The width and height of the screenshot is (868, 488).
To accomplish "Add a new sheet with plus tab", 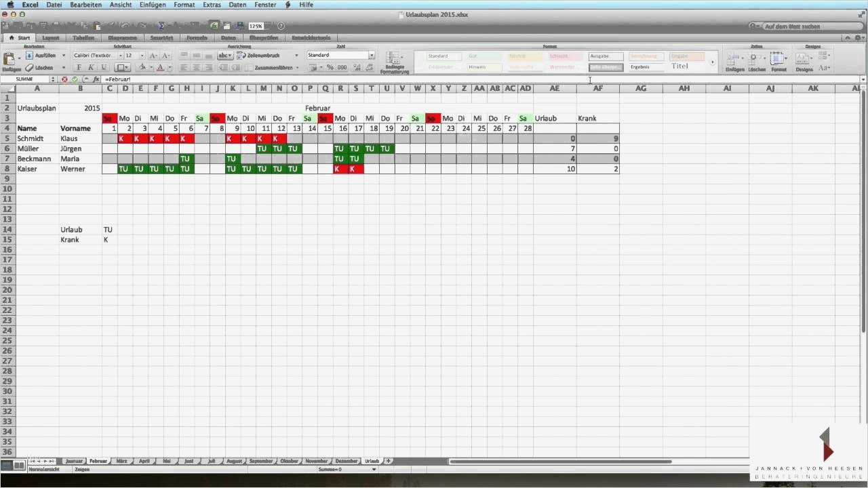I will click(x=388, y=461).
